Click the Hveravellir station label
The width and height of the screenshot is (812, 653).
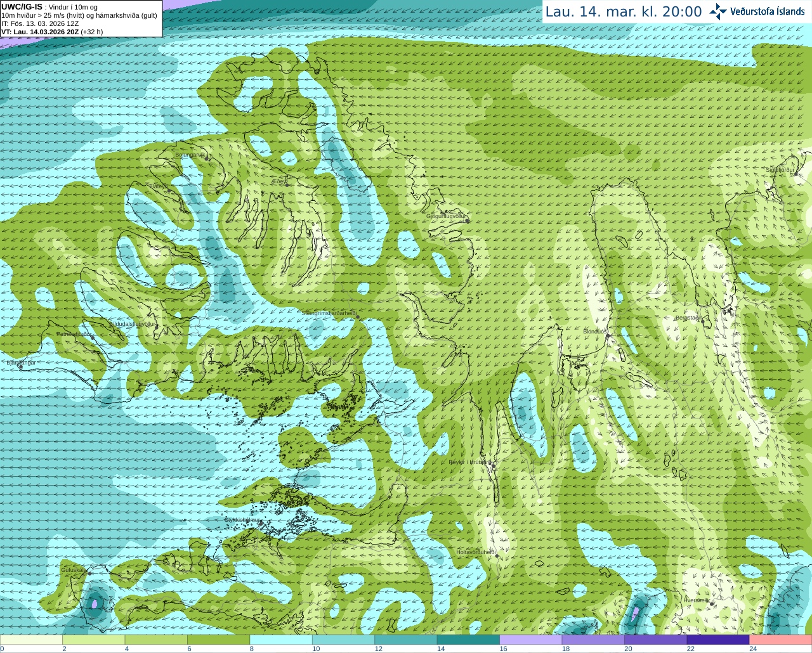696,600
